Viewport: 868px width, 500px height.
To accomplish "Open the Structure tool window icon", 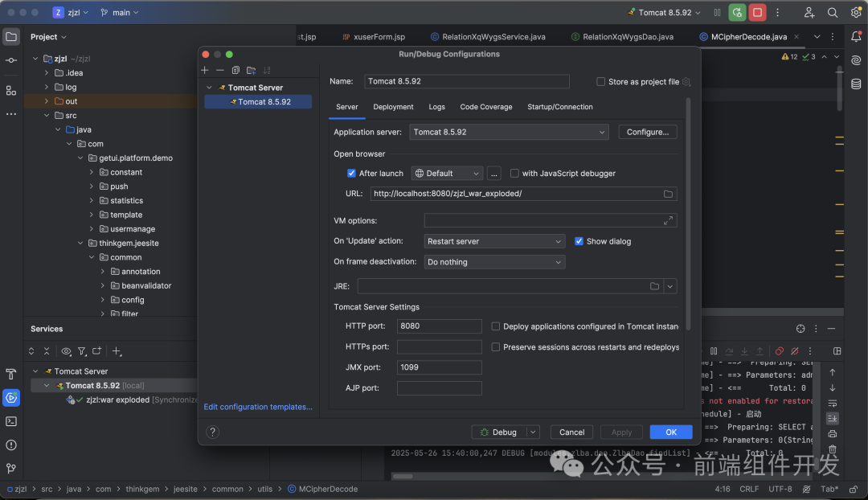I will tap(11, 90).
